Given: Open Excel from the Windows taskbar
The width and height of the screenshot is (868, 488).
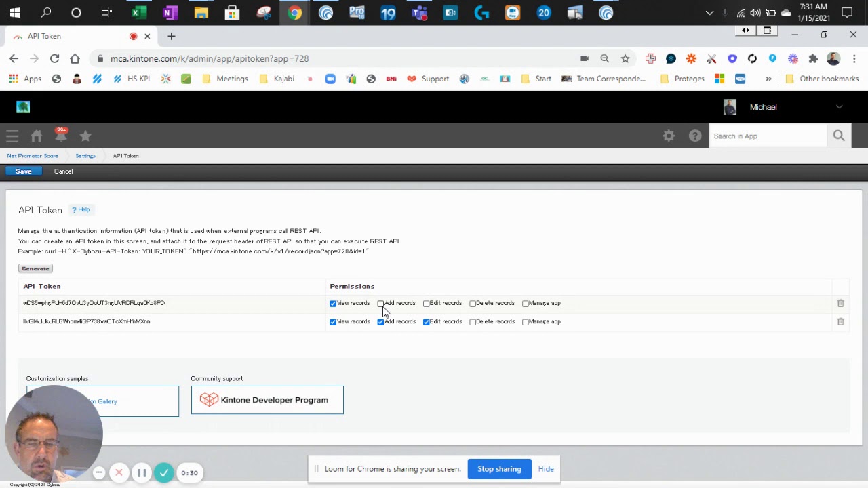Looking at the screenshot, I should 138,13.
